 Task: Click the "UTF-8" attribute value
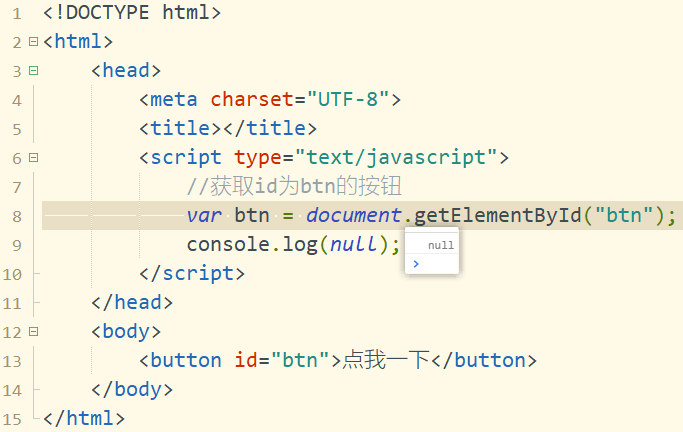click(348, 99)
